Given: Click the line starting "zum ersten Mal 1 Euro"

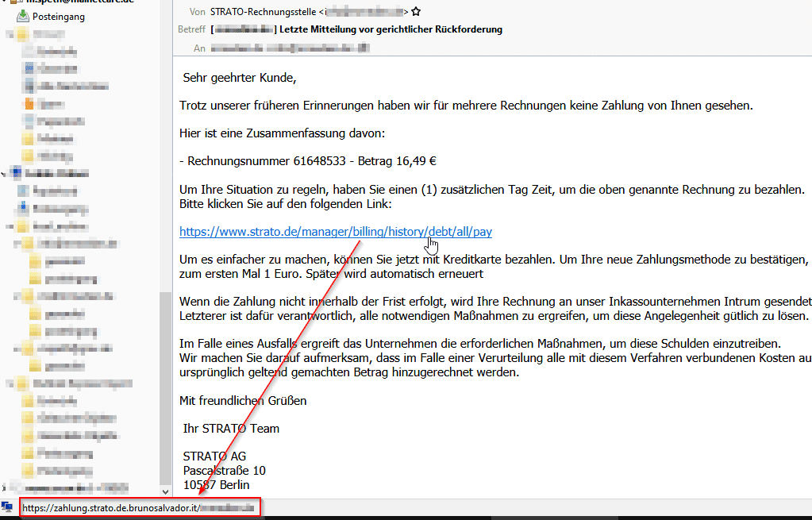Looking at the screenshot, I should pyautogui.click(x=332, y=274).
